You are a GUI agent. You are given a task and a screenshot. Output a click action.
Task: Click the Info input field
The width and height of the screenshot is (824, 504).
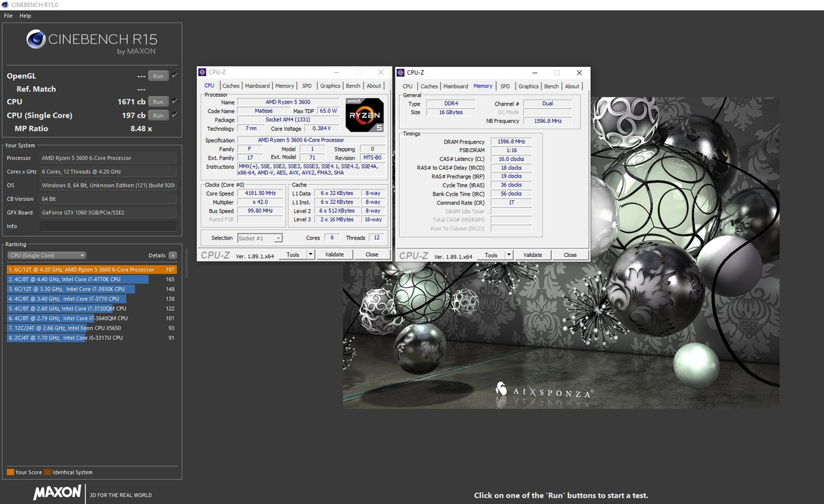pyautogui.click(x=108, y=226)
